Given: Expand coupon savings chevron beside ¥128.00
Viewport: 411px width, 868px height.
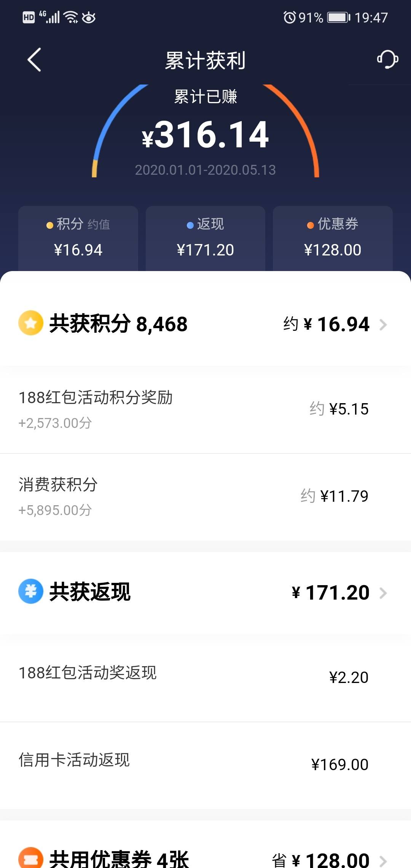Looking at the screenshot, I should (383, 860).
